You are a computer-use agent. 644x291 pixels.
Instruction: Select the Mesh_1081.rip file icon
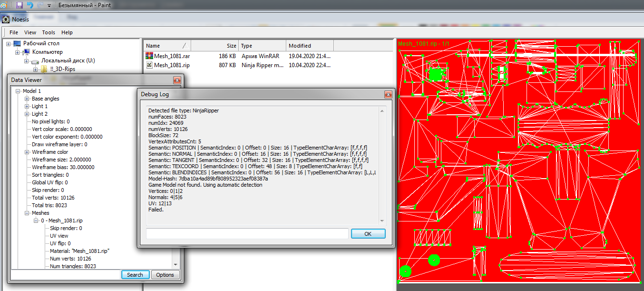click(149, 65)
